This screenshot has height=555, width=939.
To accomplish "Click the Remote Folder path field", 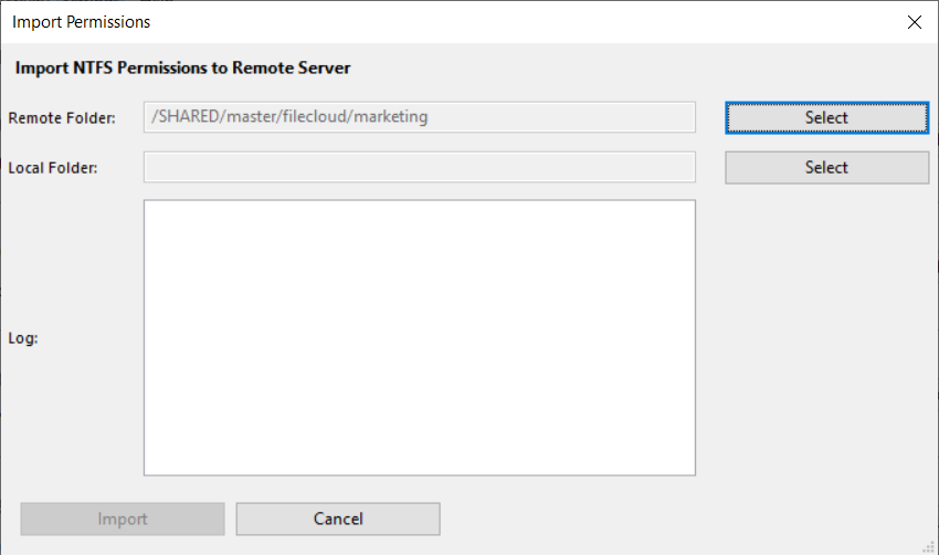I will tap(419, 117).
